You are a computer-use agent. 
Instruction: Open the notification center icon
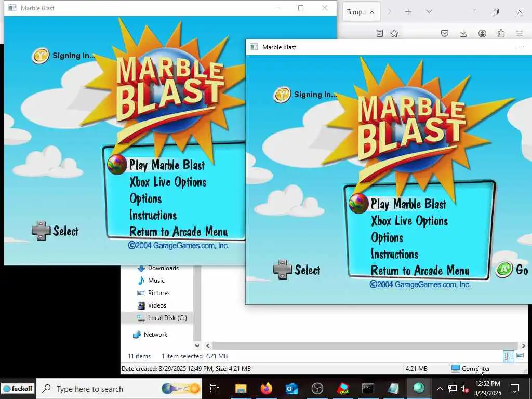515,389
